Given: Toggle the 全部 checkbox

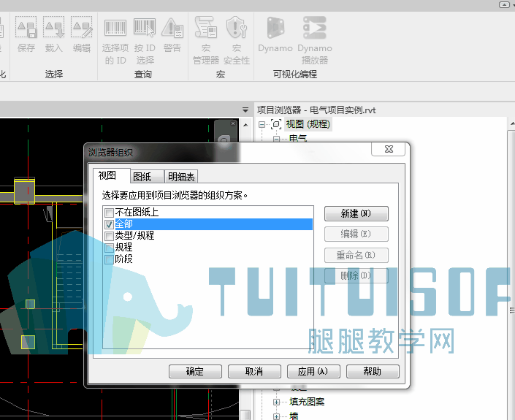Looking at the screenshot, I should (x=109, y=224).
